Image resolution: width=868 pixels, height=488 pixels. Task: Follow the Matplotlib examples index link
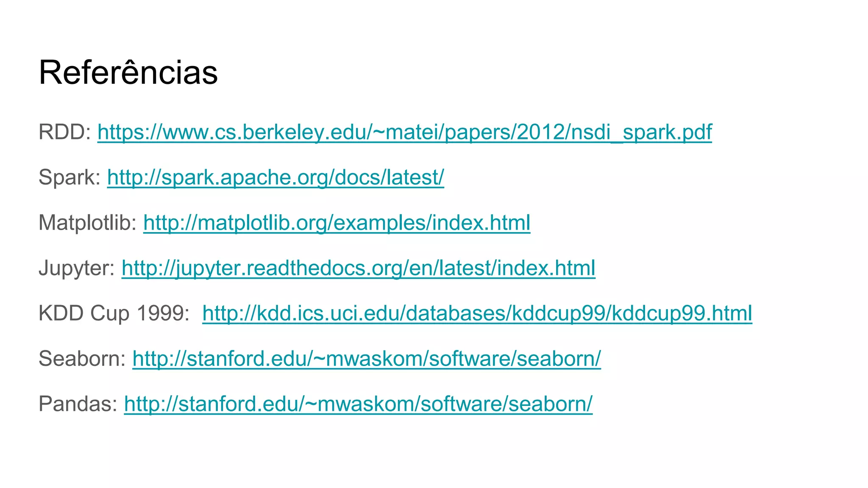pyautogui.click(x=337, y=223)
